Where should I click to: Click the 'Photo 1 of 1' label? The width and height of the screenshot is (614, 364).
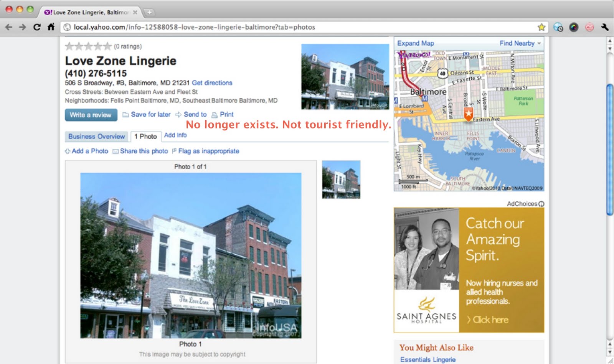tap(190, 167)
